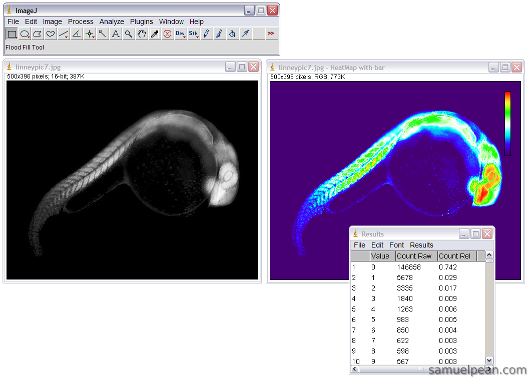Select the Hand scrolling tool
529x378 pixels.
[142, 34]
